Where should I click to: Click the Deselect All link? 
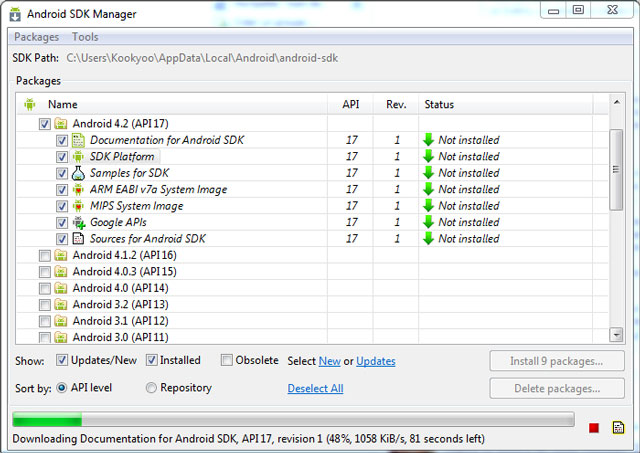[x=316, y=389]
